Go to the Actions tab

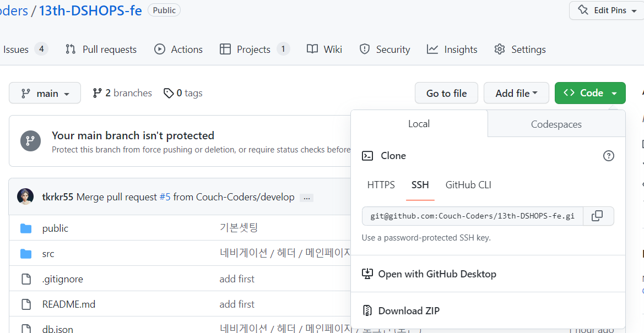click(178, 50)
